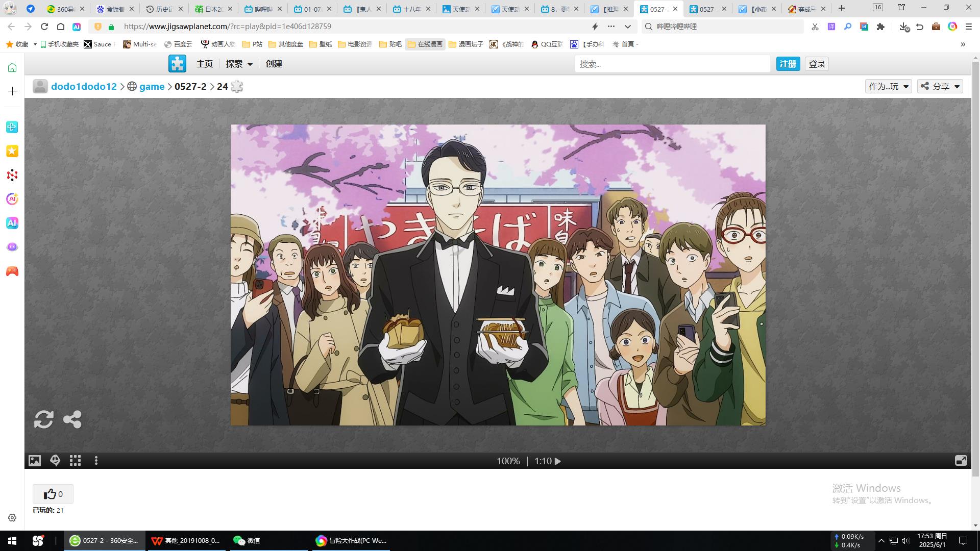Viewport: 980px width, 551px height.
Task: Click the browser home button
Action: pos(60,27)
